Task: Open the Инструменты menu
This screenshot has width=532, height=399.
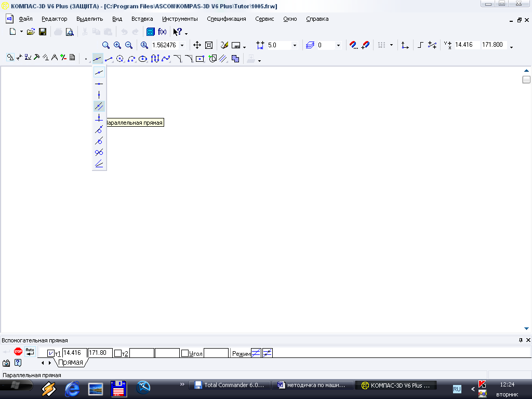Action: click(x=180, y=19)
